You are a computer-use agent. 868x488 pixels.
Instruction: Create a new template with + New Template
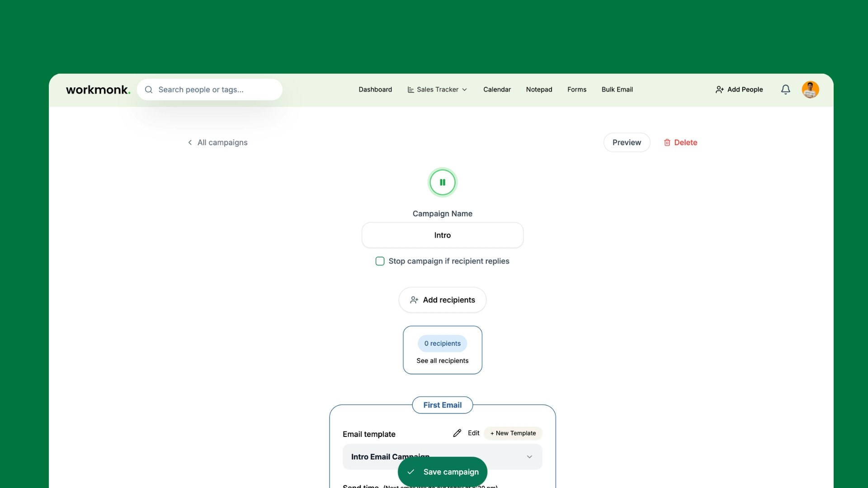point(513,433)
